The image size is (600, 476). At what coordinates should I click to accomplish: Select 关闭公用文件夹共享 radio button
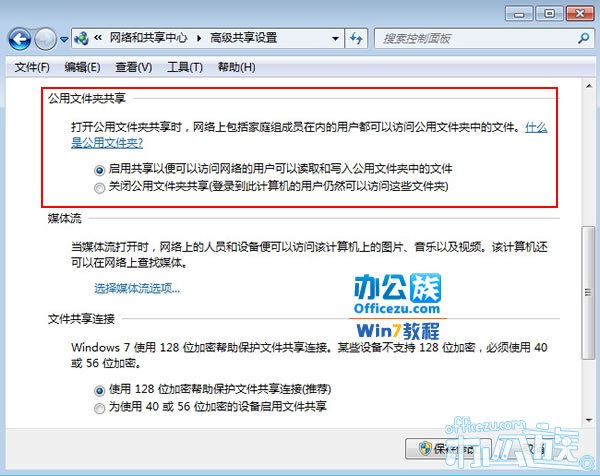99,188
